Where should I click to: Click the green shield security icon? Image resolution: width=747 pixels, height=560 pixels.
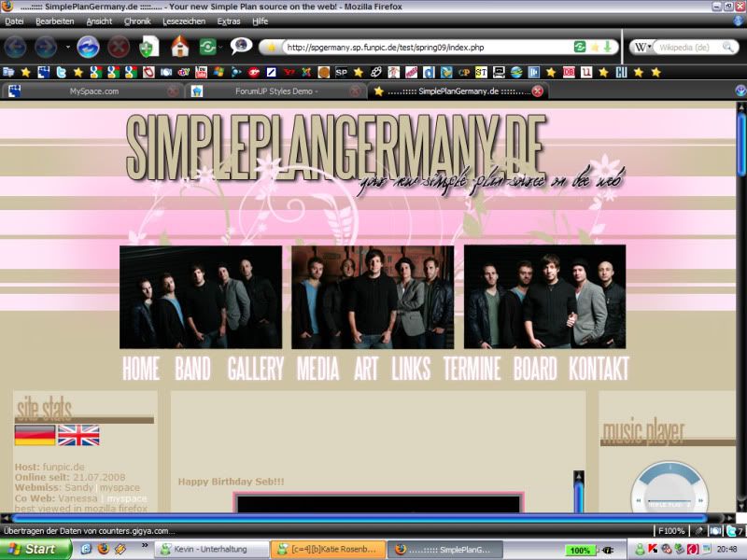coord(148,48)
